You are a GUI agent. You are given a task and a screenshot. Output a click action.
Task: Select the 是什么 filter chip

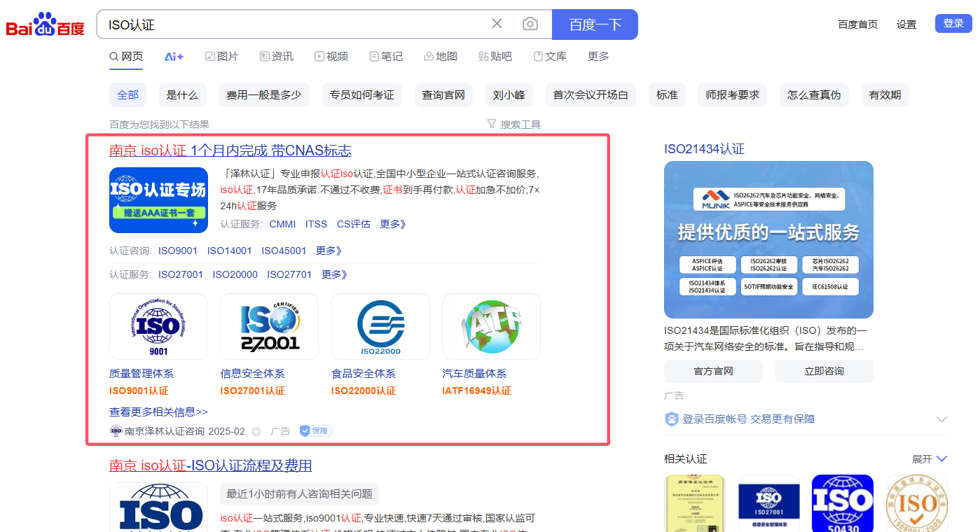point(182,95)
